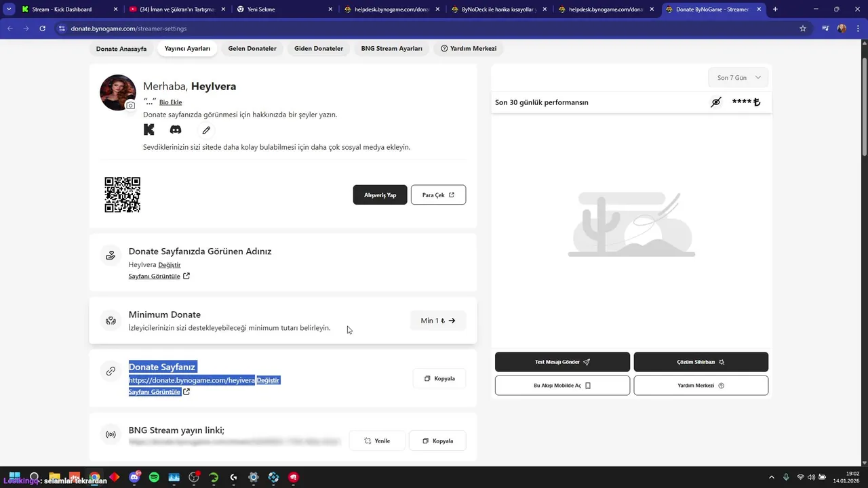The height and width of the screenshot is (488, 868).
Task: Open the Yardım Merkezi button in right panel
Action: click(701, 386)
